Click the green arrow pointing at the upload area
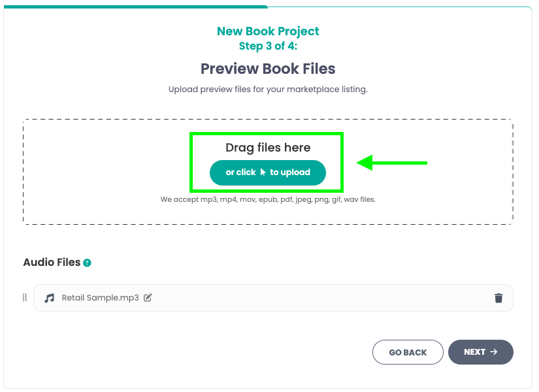 (x=392, y=162)
